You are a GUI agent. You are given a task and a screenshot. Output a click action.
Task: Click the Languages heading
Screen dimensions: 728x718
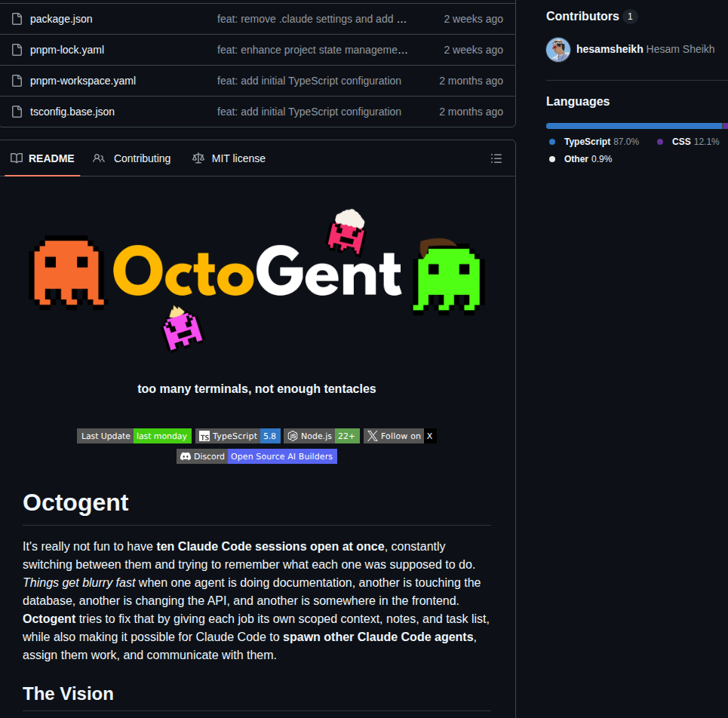578,102
